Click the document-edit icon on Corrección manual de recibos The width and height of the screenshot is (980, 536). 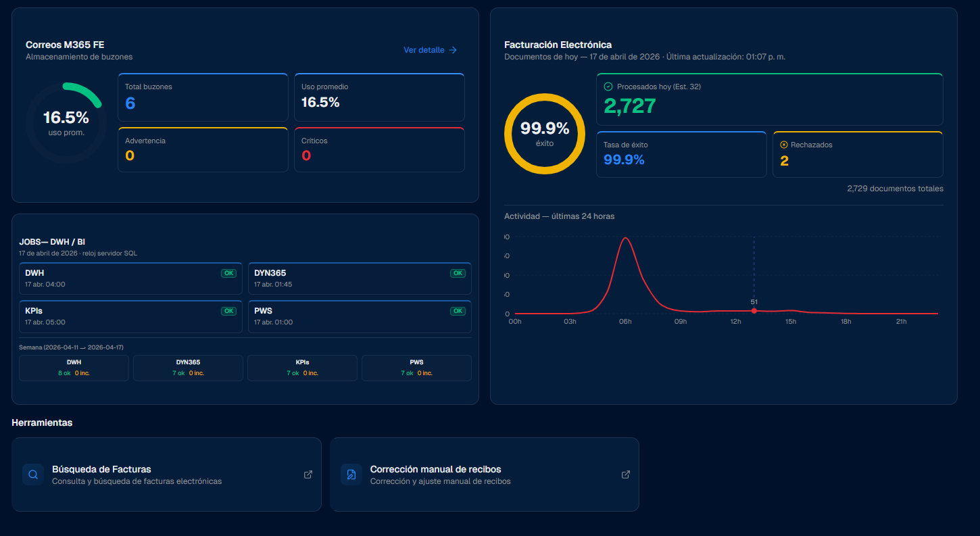pyautogui.click(x=350, y=474)
